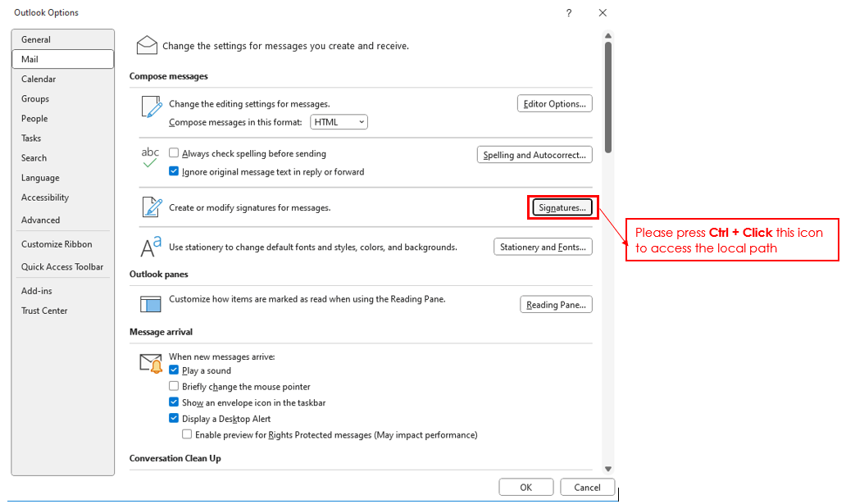846x504 pixels.
Task: Switch to the People category
Action: pos(62,119)
